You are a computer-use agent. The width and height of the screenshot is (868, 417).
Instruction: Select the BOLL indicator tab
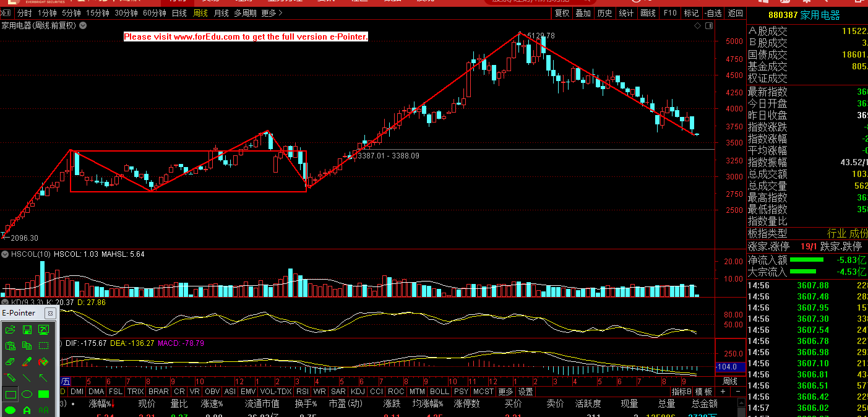point(439,392)
